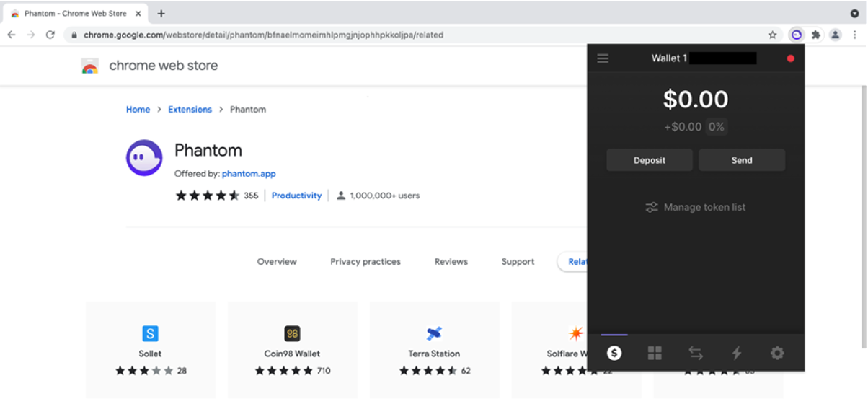Open Phantom wallet settings gear
This screenshot has height=404, width=868.
coord(776,353)
